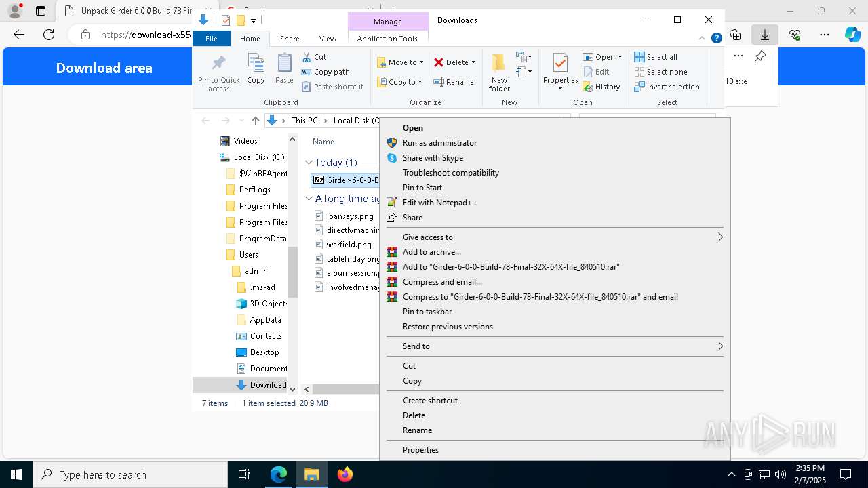Click This PC in the address bar
This screenshot has width=868, height=488.
click(304, 121)
